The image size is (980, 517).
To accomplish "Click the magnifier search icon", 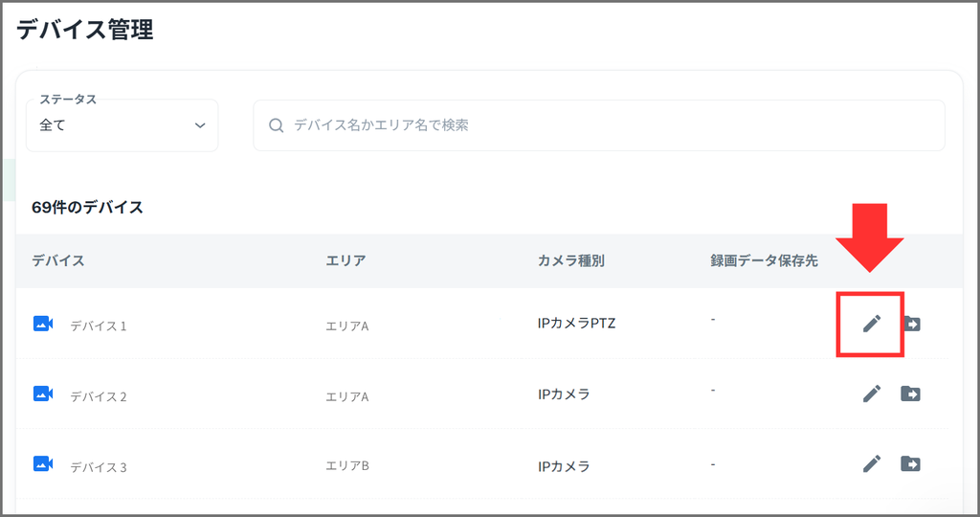I will click(277, 125).
